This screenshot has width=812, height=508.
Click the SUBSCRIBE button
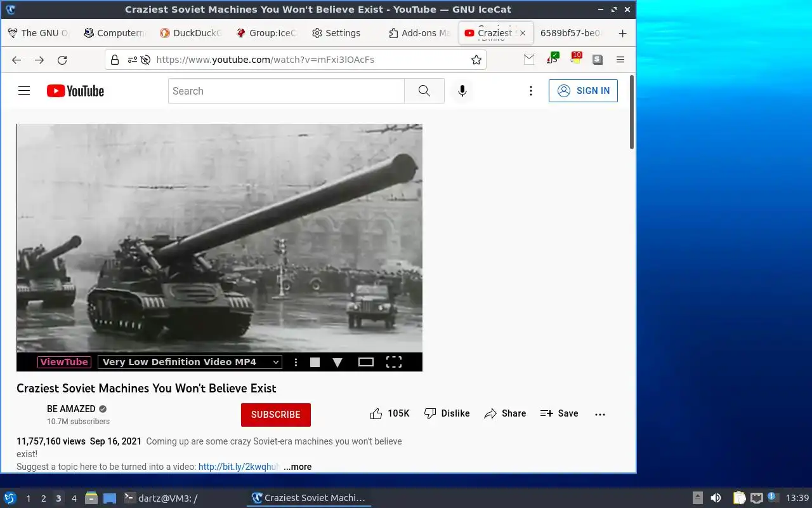(x=276, y=415)
